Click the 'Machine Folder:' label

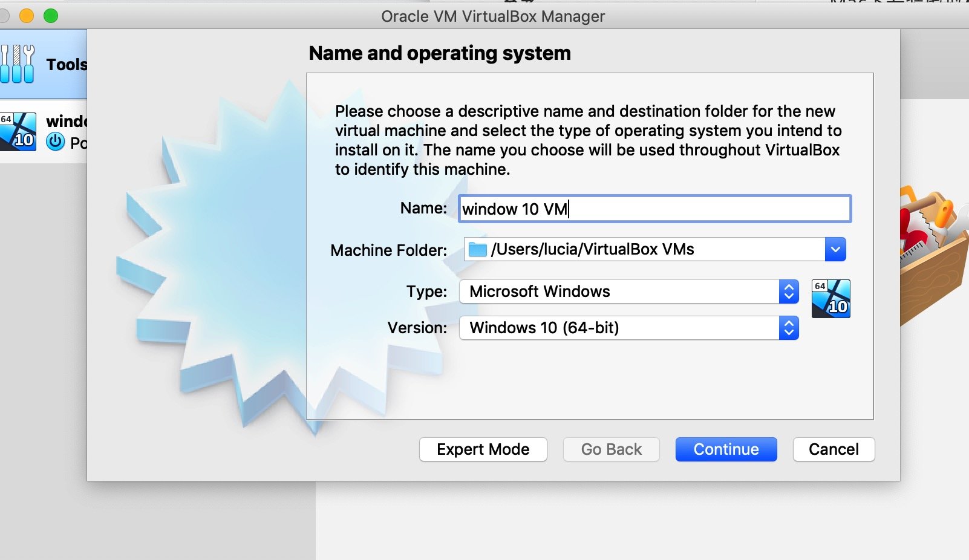coord(389,250)
